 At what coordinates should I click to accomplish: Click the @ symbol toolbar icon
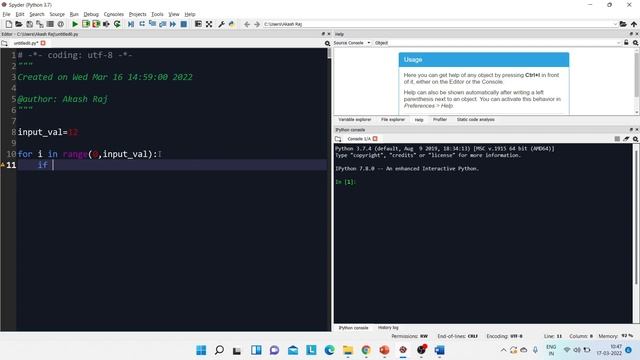[x=60, y=24]
